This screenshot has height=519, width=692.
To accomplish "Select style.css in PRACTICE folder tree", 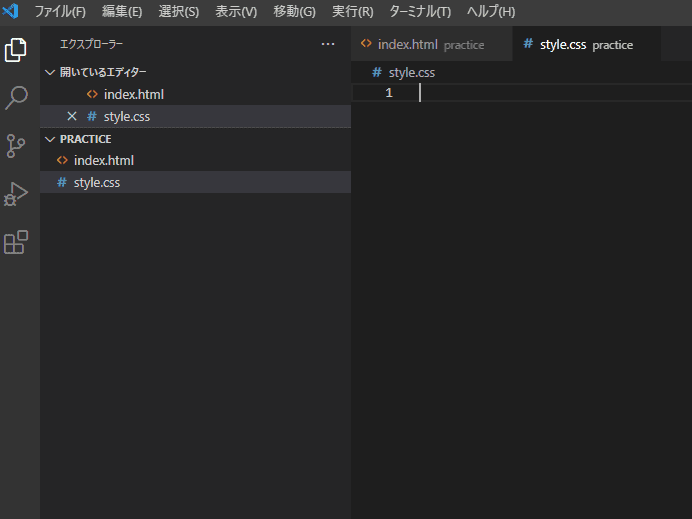I will click(96, 182).
